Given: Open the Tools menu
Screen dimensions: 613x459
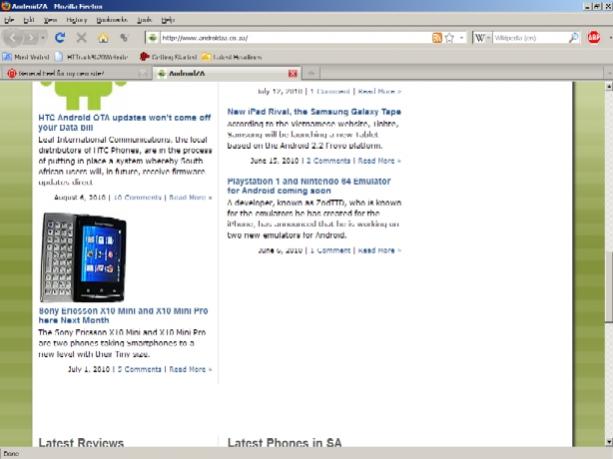Looking at the screenshot, I should tap(144, 20).
